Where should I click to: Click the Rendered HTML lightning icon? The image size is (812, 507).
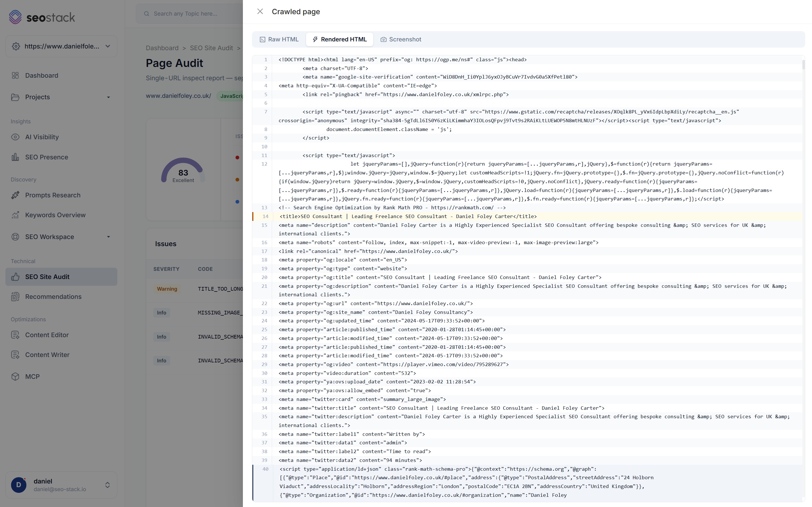point(315,40)
